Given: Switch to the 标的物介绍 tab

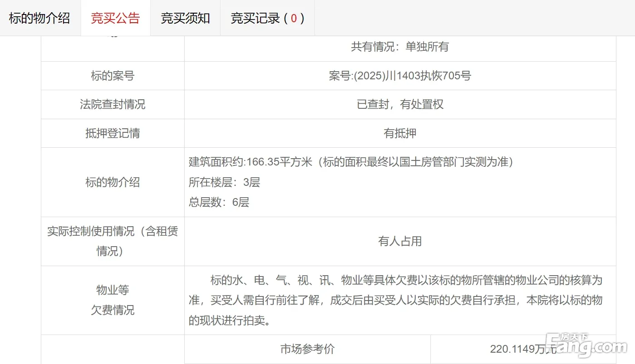Looking at the screenshot, I should [x=39, y=18].
